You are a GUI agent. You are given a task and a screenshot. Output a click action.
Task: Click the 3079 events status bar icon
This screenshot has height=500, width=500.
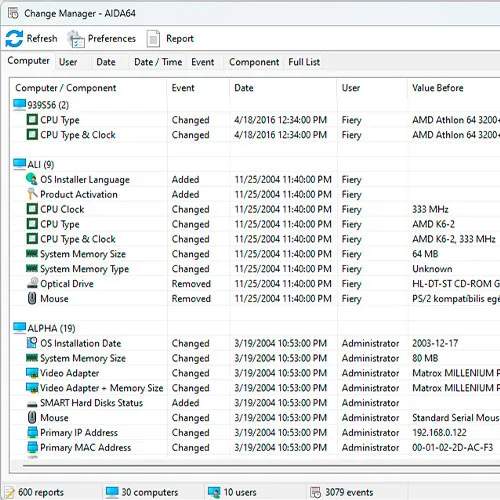(x=315, y=492)
